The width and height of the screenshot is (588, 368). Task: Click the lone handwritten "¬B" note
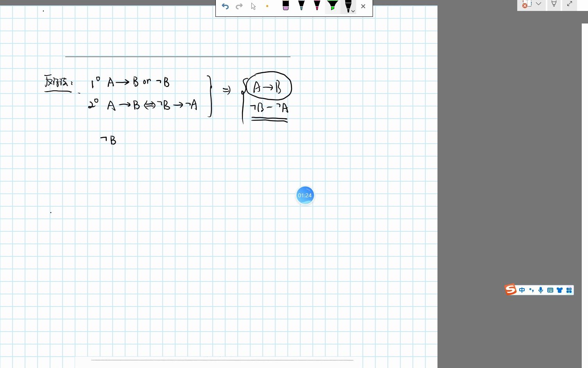[x=108, y=140]
